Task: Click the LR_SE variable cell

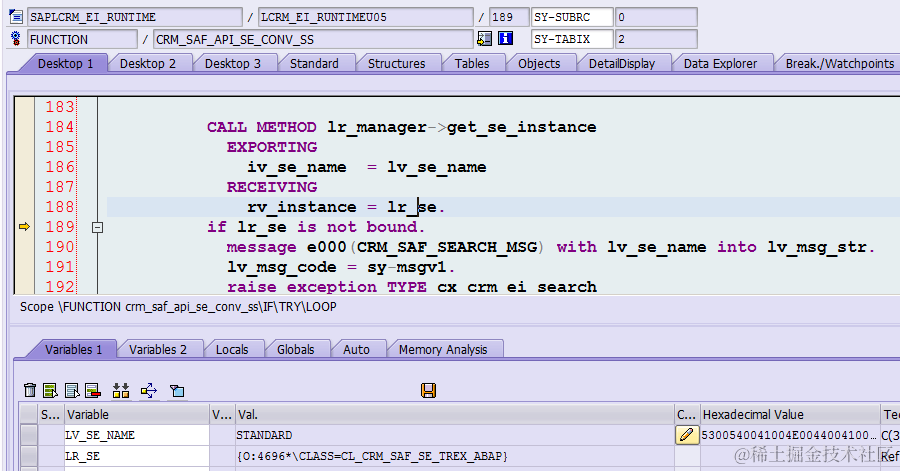Action: [x=137, y=456]
